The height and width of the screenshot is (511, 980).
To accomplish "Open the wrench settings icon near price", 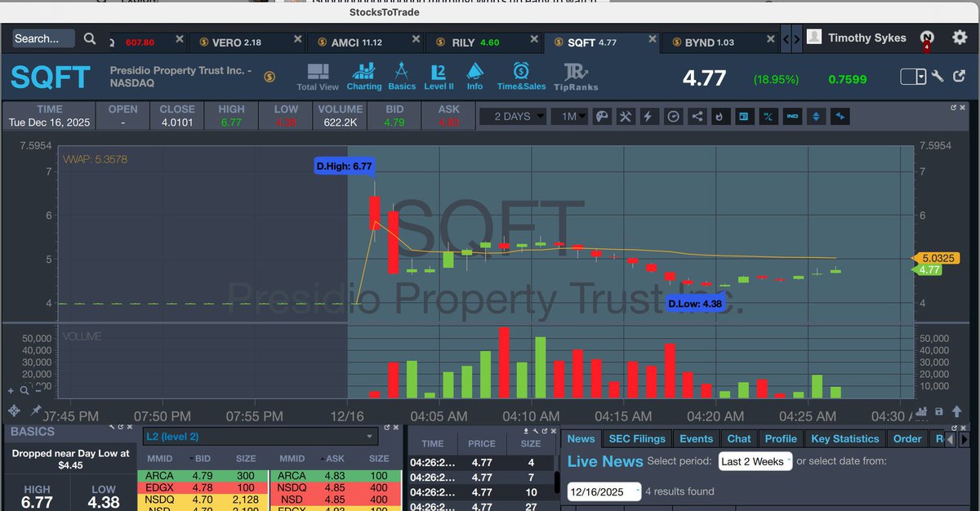I will [938, 76].
